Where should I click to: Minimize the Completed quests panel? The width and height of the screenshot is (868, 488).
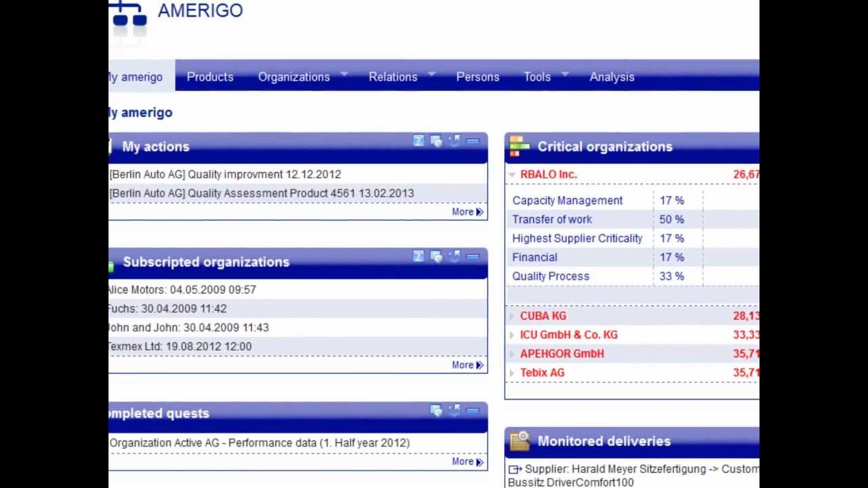tap(473, 411)
